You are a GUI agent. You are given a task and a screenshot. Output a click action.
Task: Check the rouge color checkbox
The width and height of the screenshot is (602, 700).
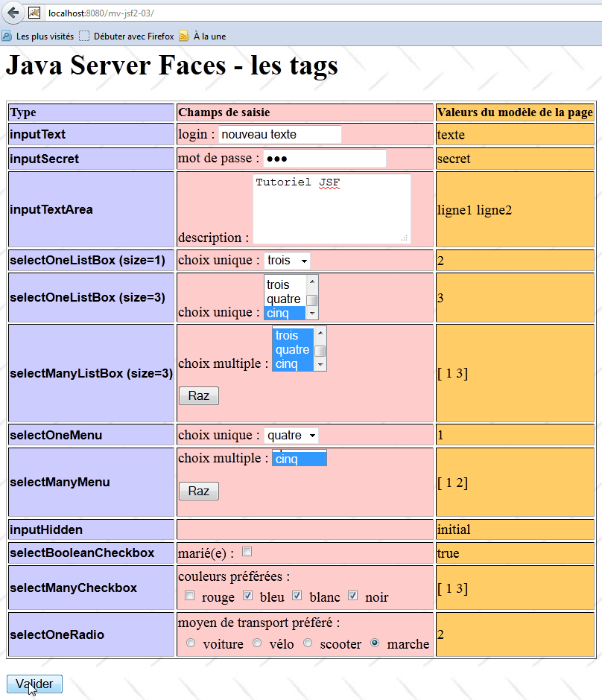point(189,596)
